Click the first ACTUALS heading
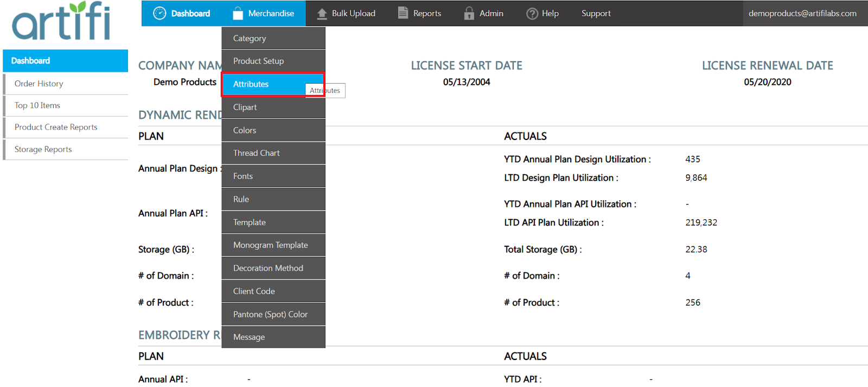This screenshot has width=868, height=387. [525, 136]
